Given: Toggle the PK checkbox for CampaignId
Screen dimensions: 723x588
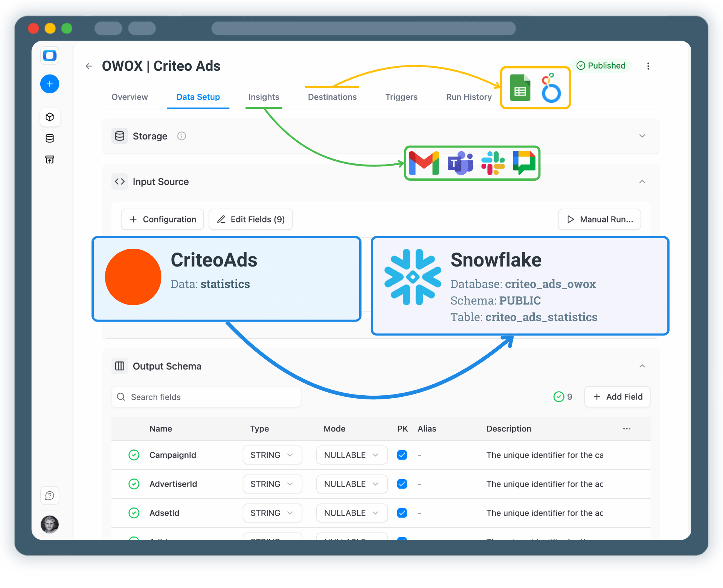Looking at the screenshot, I should pos(402,455).
